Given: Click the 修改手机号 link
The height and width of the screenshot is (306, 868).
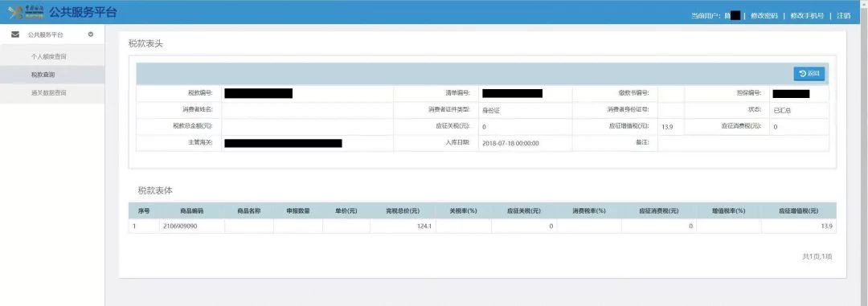Looking at the screenshot, I should [807, 15].
